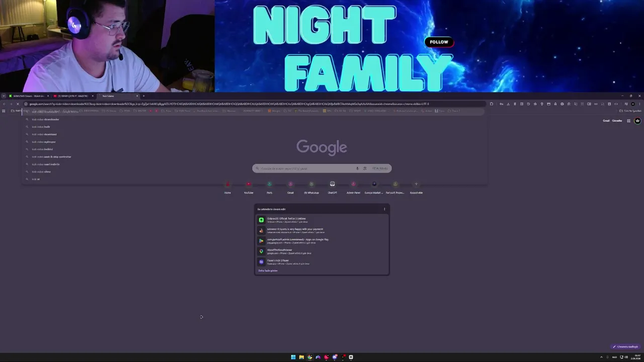644x362 pixels.
Task: Open the ChatGPT shortcut tile
Action: (x=333, y=187)
